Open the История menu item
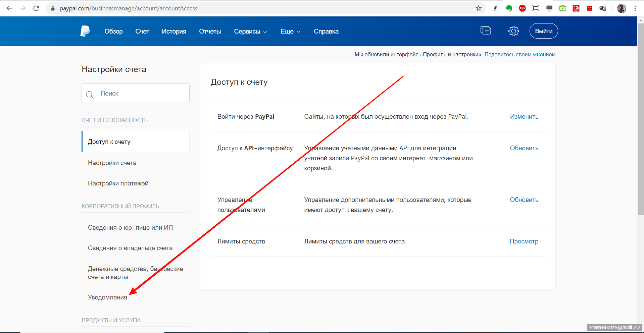644x333 pixels. tap(174, 32)
